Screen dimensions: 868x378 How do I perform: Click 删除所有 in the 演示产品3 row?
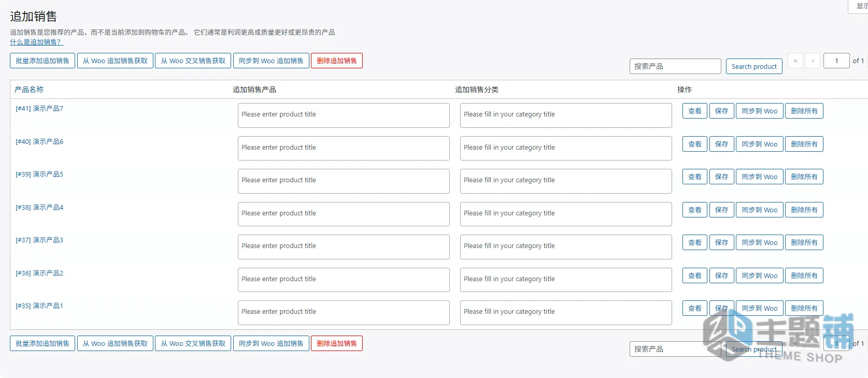tap(804, 242)
